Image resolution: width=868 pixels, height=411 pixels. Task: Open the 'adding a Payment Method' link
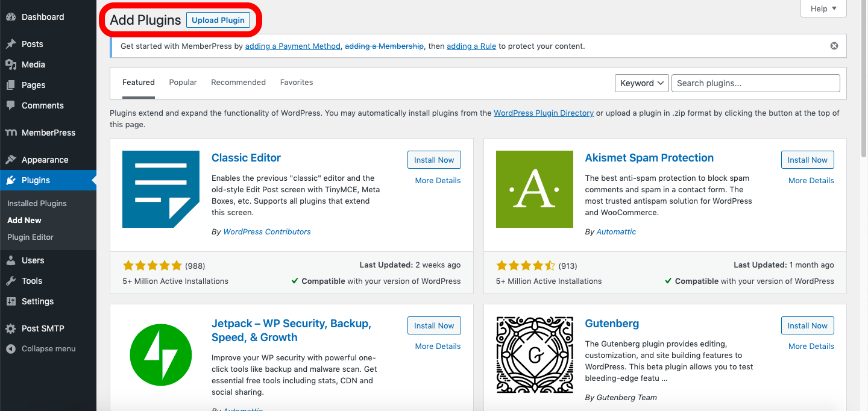tap(292, 46)
